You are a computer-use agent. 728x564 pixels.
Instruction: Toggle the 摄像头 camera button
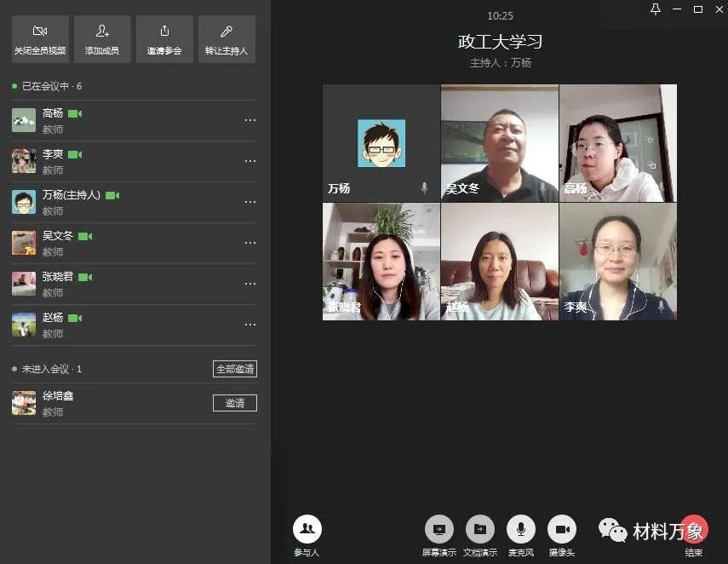tap(561, 530)
